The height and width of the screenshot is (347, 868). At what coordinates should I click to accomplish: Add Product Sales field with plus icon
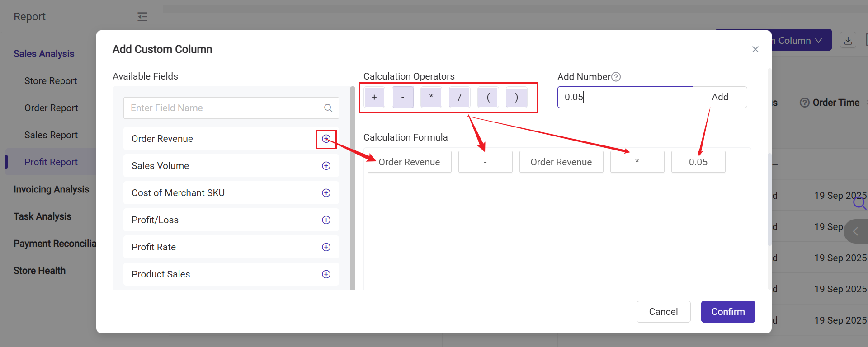tap(326, 274)
